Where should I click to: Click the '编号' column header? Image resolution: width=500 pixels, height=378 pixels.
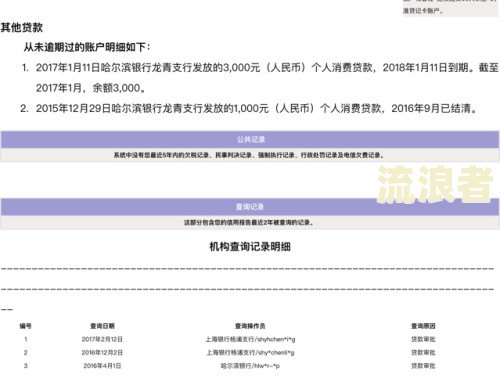26,326
